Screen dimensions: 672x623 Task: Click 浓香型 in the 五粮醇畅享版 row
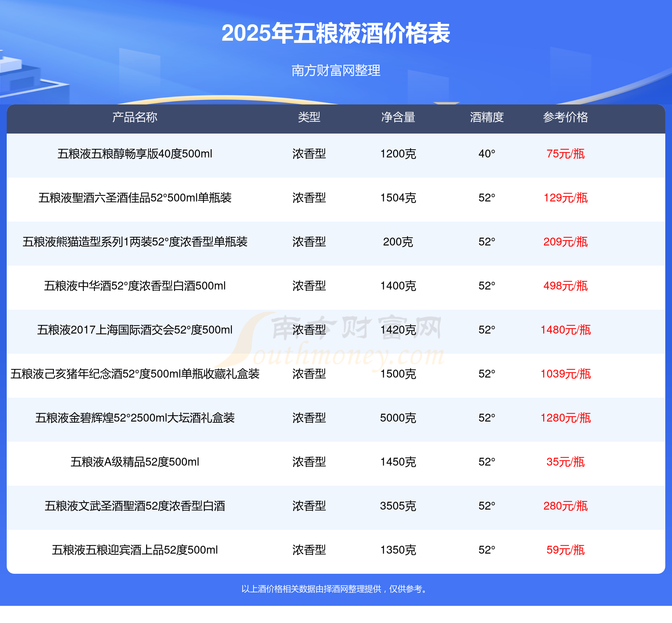309,154
